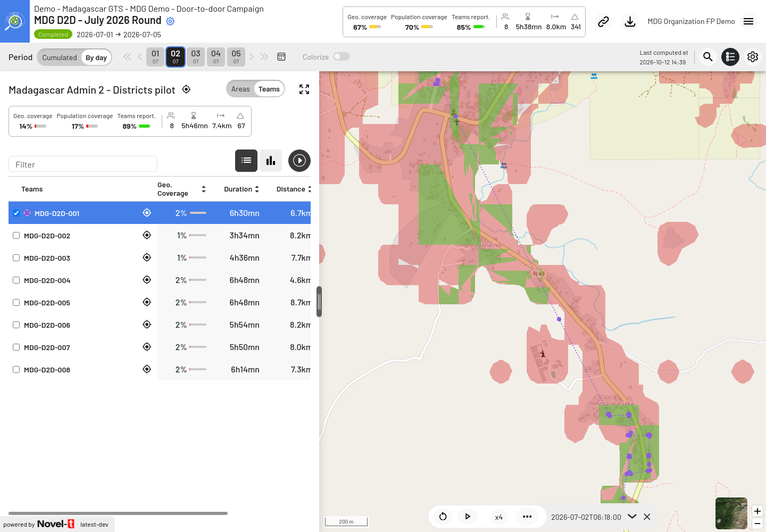Switch to the Areas tab
Viewport: 766px width, 532px height.
pos(240,89)
